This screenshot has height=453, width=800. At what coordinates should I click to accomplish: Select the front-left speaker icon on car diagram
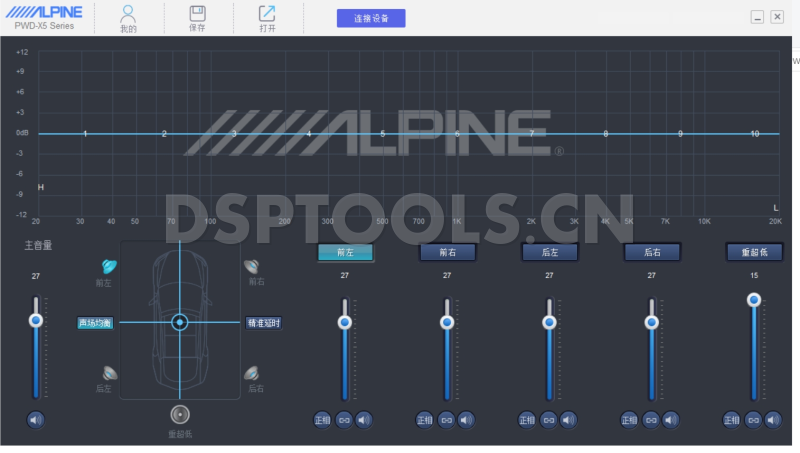point(109,267)
